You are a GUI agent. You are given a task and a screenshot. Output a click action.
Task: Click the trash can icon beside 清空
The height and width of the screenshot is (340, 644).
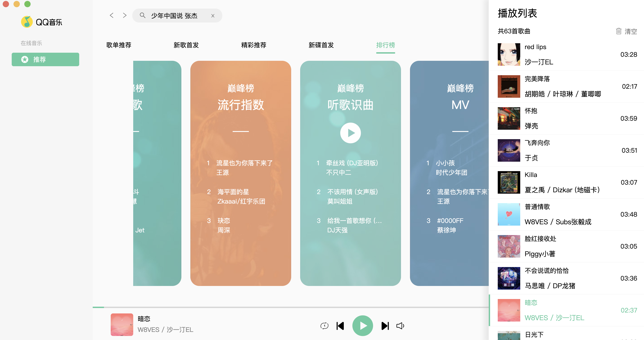tap(619, 31)
